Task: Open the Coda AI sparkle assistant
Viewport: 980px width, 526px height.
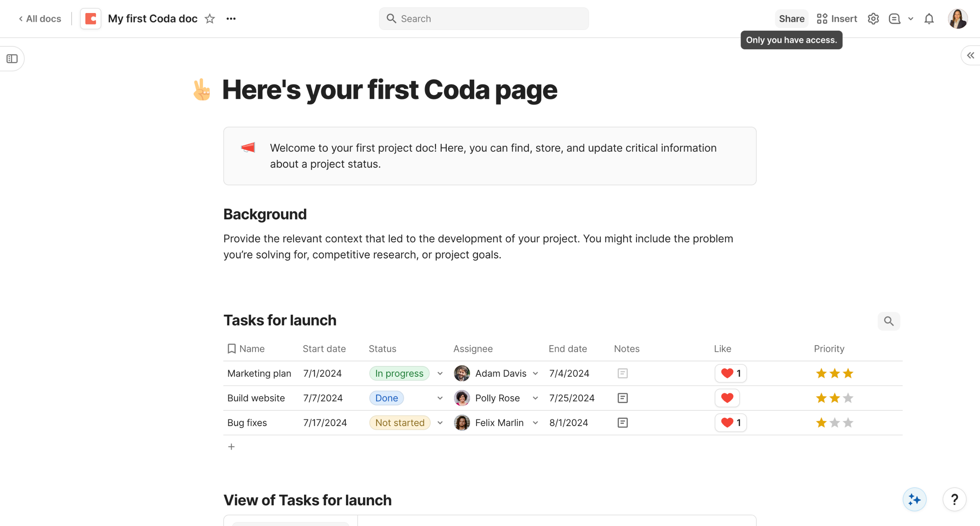Action: click(914, 499)
